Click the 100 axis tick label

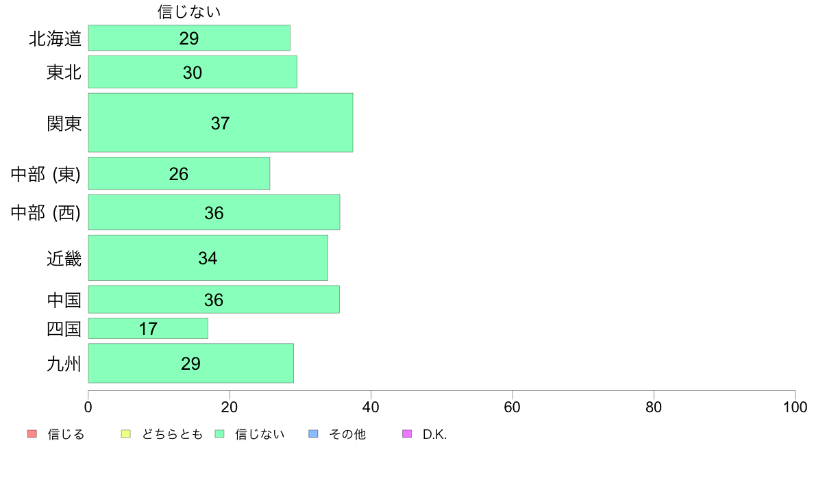[795, 407]
